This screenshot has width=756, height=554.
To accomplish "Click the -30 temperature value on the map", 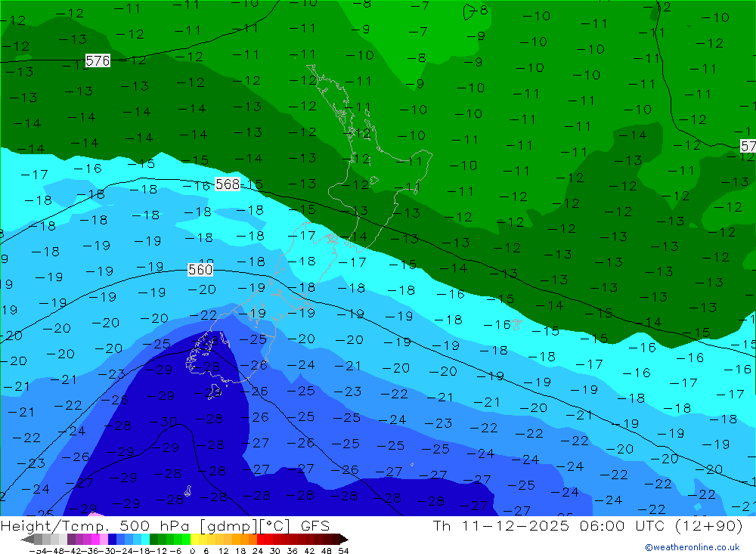I will (x=163, y=422).
